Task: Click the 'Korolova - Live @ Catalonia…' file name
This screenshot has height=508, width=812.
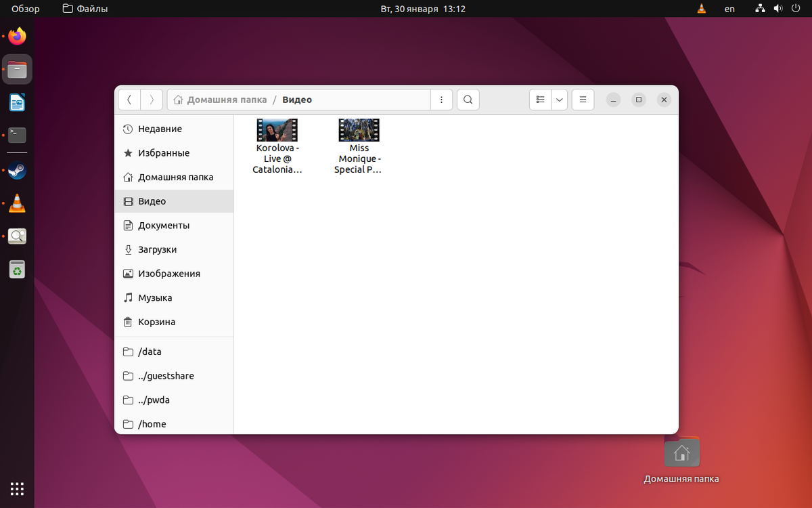Action: [277, 158]
